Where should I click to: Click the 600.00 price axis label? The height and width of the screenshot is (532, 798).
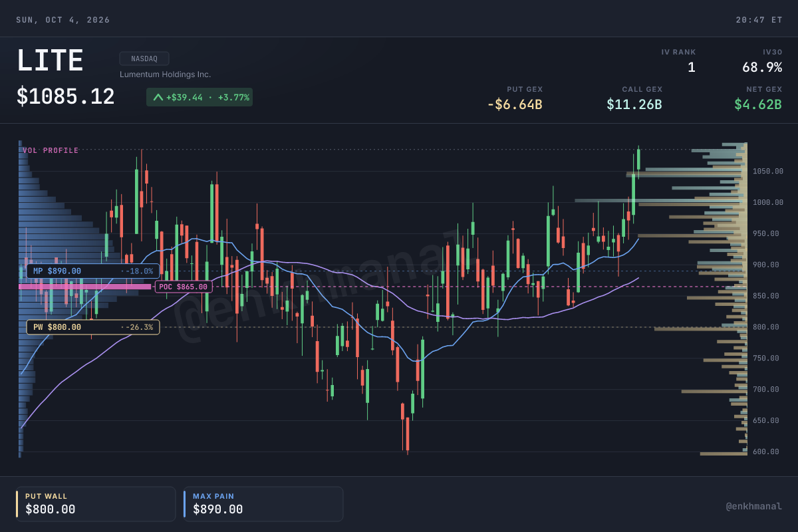pos(766,452)
